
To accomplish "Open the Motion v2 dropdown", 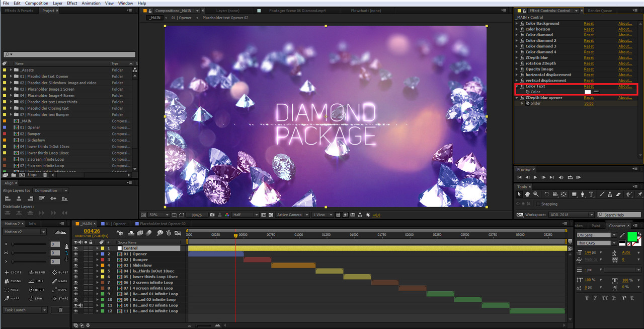I will [x=25, y=232].
